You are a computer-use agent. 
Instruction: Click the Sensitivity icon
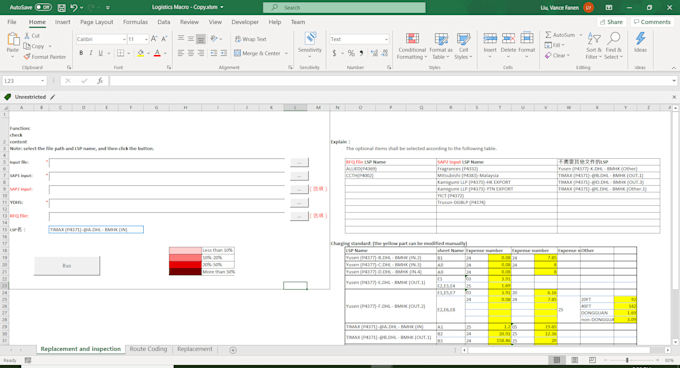point(310,39)
